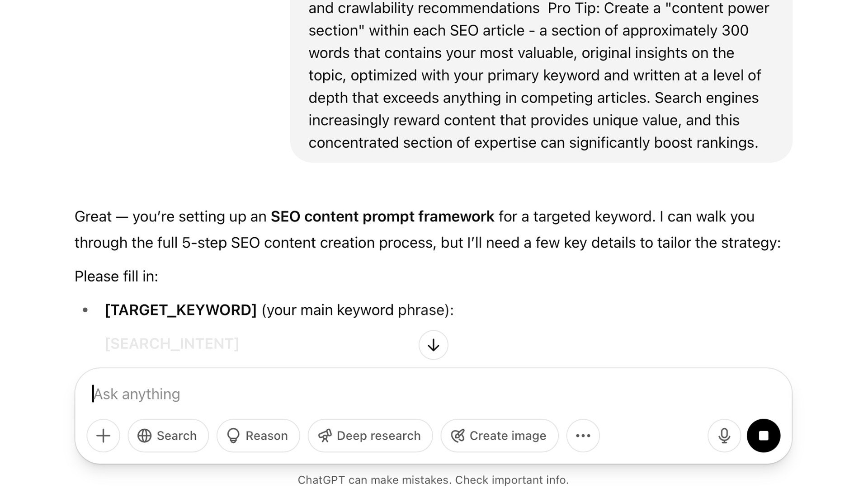Click the ChatGPT can make mistakes notice

[x=433, y=480]
